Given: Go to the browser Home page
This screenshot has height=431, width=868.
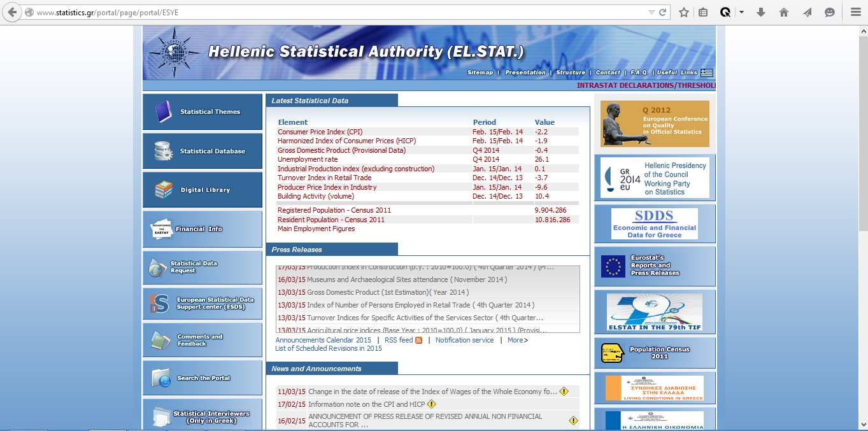Looking at the screenshot, I should click(784, 12).
